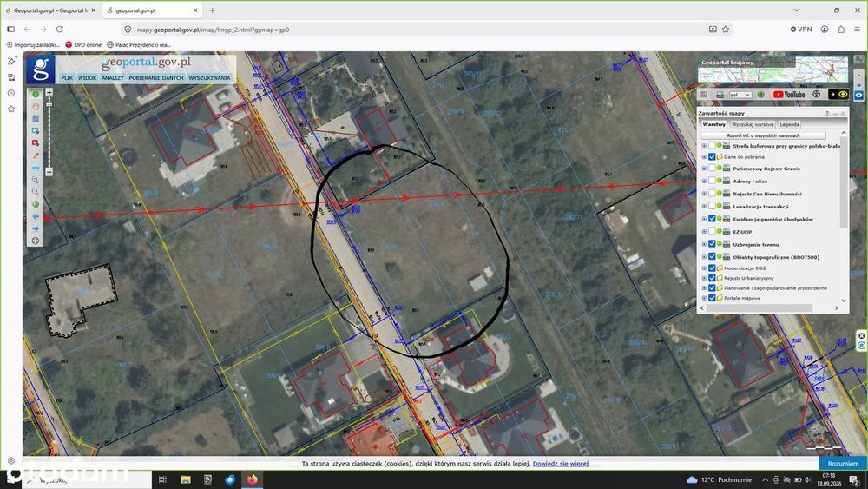
Task: Activate the pencil drawing tool
Action: click(x=36, y=155)
